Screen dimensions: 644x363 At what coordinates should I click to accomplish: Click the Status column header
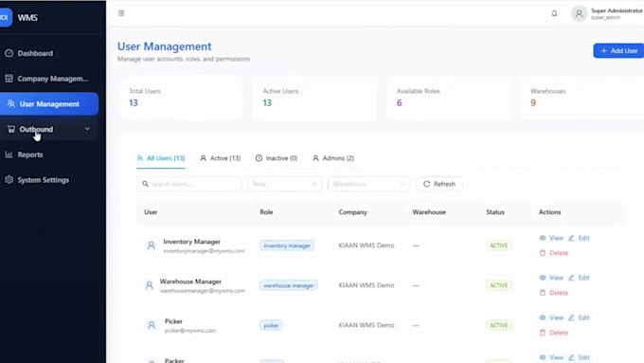point(495,212)
